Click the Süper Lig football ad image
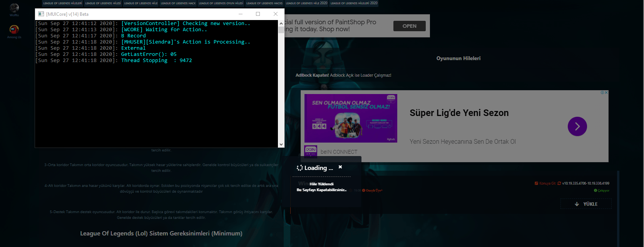644x247 pixels. tap(351, 118)
